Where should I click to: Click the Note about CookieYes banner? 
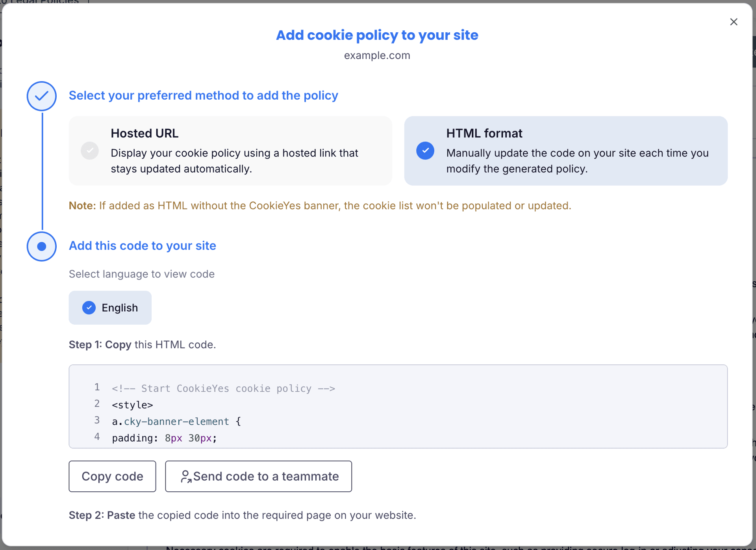320,206
